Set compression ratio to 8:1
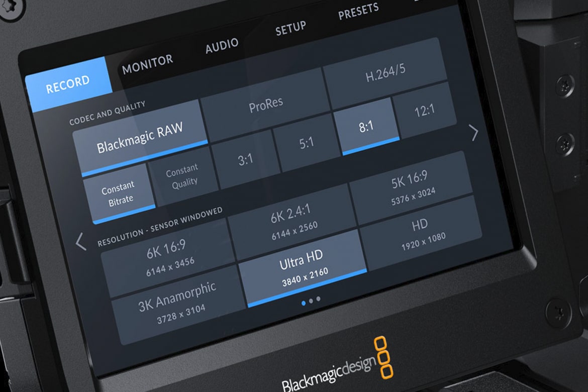The image size is (588, 392). pyautogui.click(x=366, y=127)
